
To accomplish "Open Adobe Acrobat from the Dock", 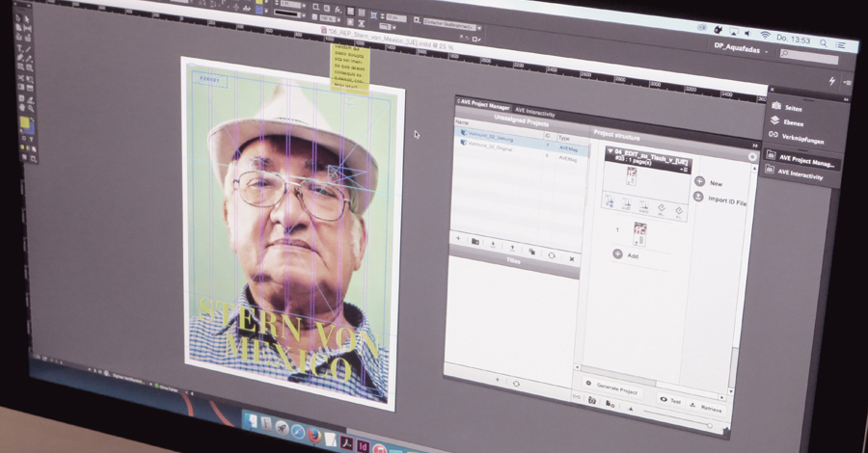I will tap(346, 442).
